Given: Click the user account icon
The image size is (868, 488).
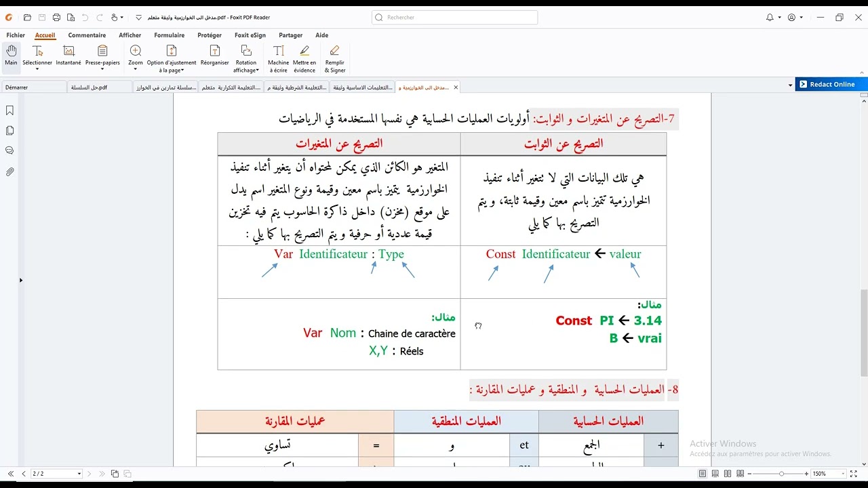Looking at the screenshot, I should click(791, 18).
